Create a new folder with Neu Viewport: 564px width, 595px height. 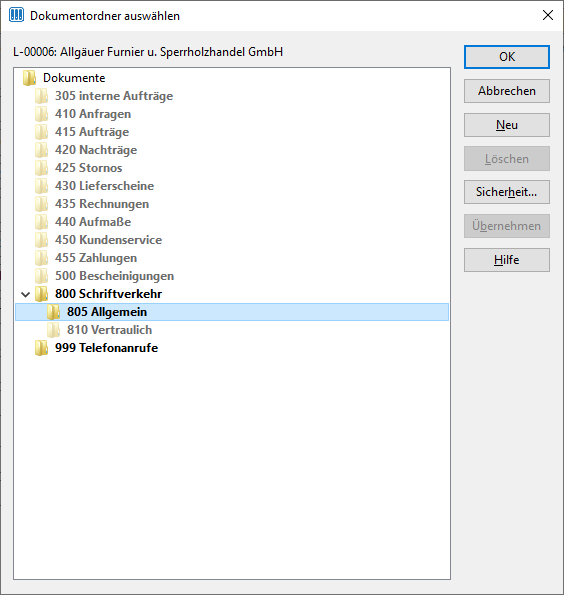coord(507,125)
